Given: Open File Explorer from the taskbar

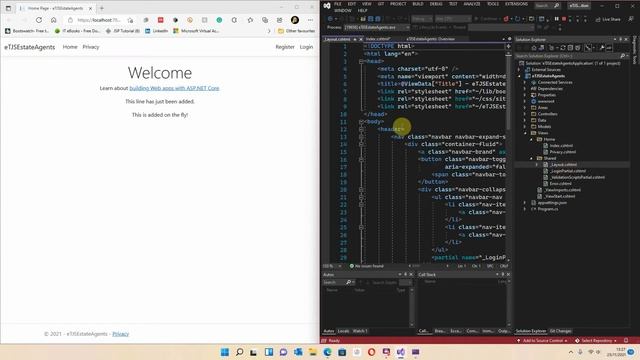Looking at the screenshot, I should 313,352.
